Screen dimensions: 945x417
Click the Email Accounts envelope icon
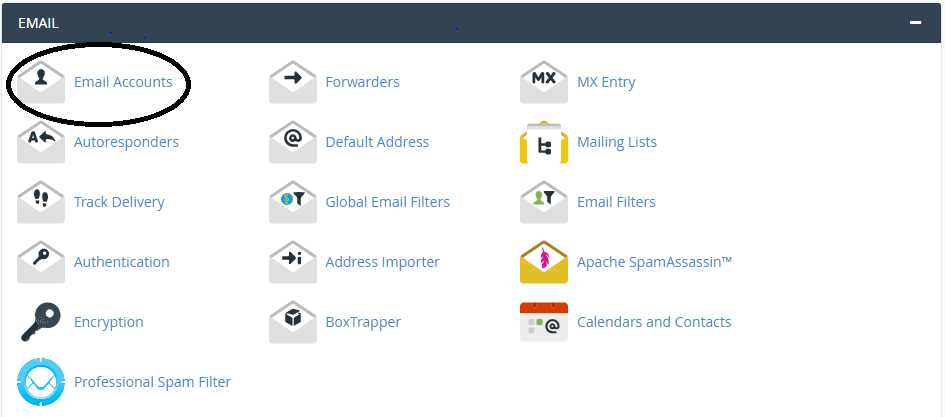pyautogui.click(x=41, y=82)
